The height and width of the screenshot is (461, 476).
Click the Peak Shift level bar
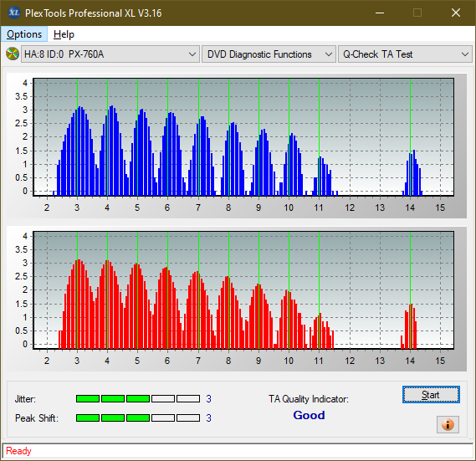tap(138, 417)
